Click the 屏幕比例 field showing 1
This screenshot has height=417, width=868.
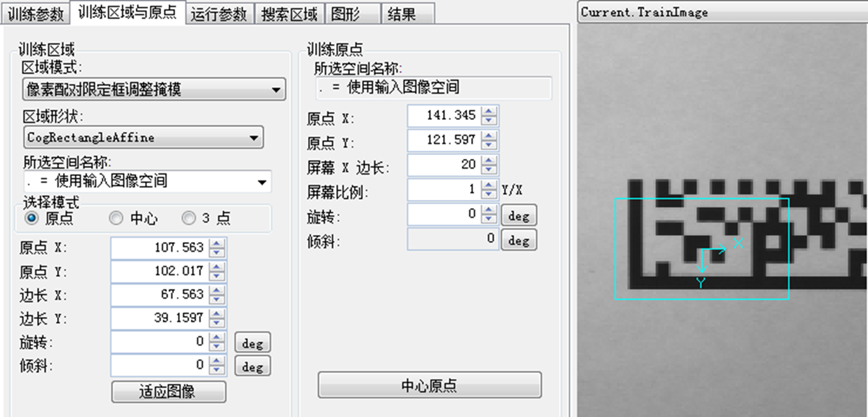444,190
